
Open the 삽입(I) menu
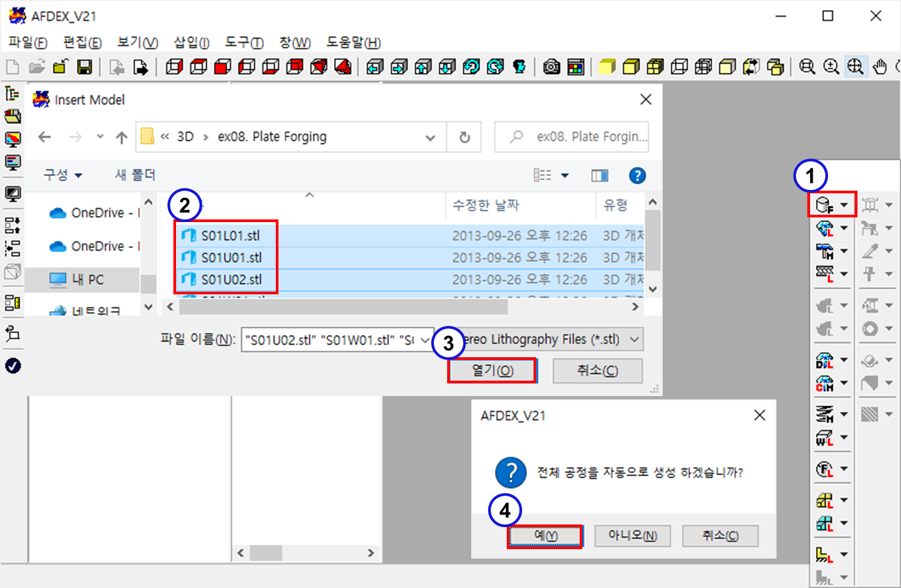(191, 43)
